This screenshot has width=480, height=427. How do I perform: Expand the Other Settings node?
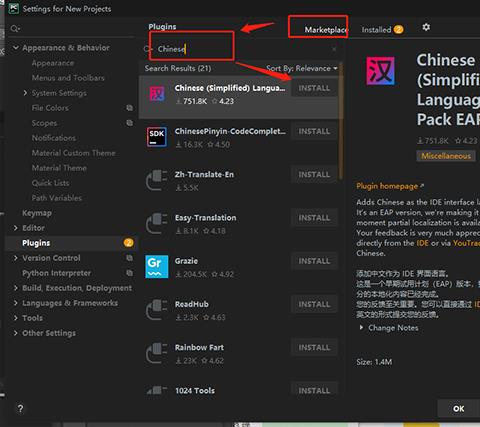(15, 333)
